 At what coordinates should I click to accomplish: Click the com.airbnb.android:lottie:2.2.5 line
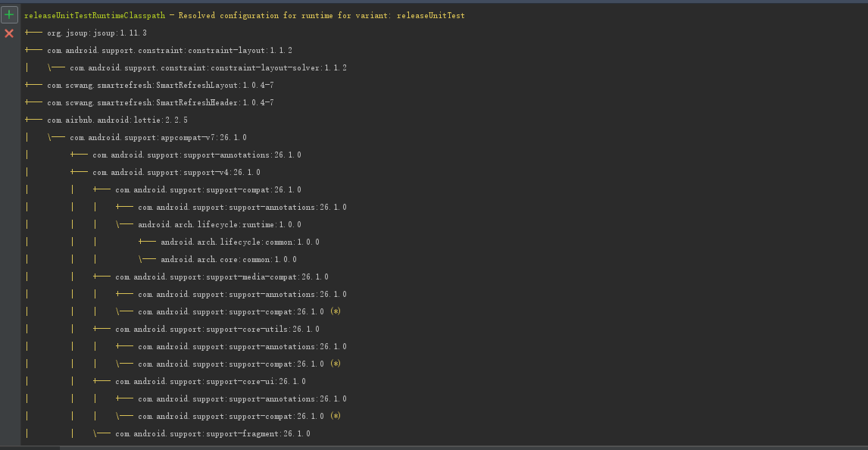click(117, 120)
